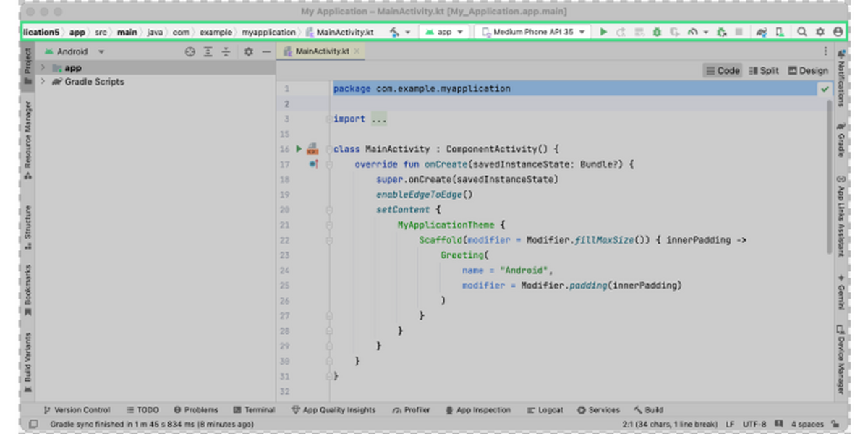
Task: Open the Notifications side panel
Action: [841, 78]
